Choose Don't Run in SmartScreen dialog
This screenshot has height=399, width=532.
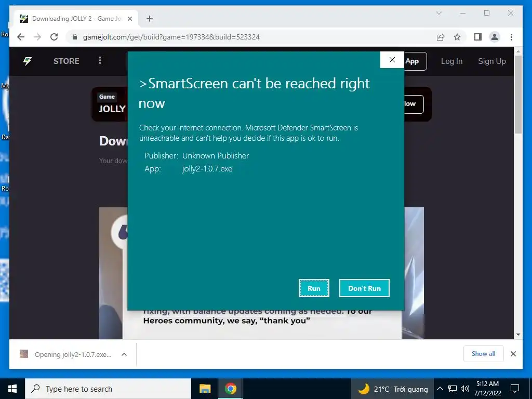pyautogui.click(x=364, y=288)
